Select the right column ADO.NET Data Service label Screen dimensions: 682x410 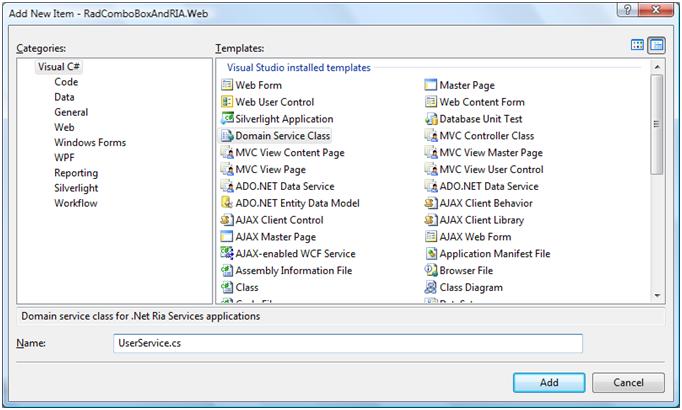tap(489, 187)
